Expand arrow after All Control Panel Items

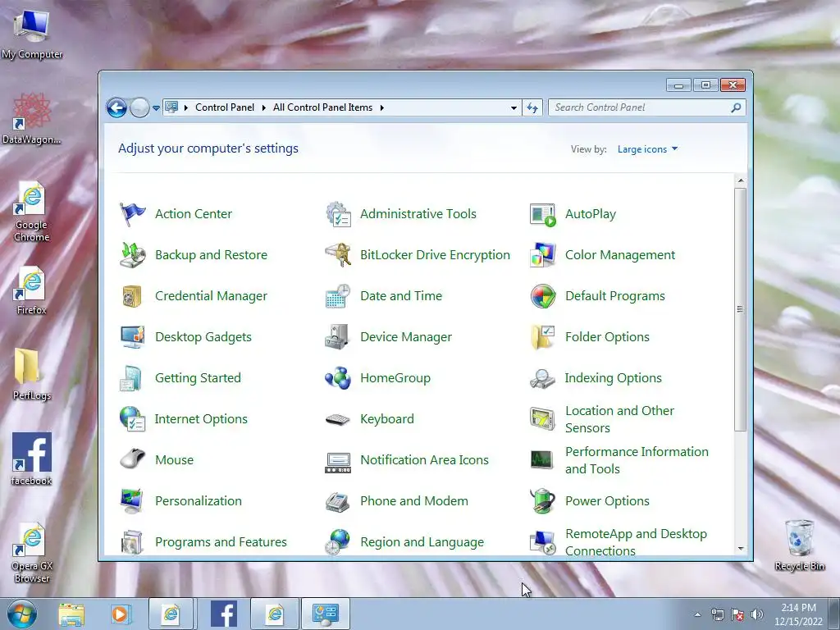[x=382, y=107]
